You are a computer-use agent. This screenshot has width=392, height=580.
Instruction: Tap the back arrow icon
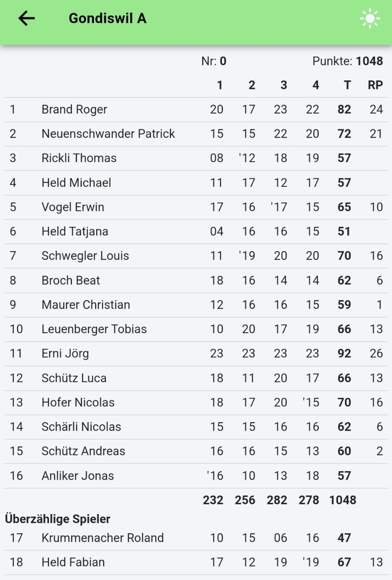click(x=26, y=18)
